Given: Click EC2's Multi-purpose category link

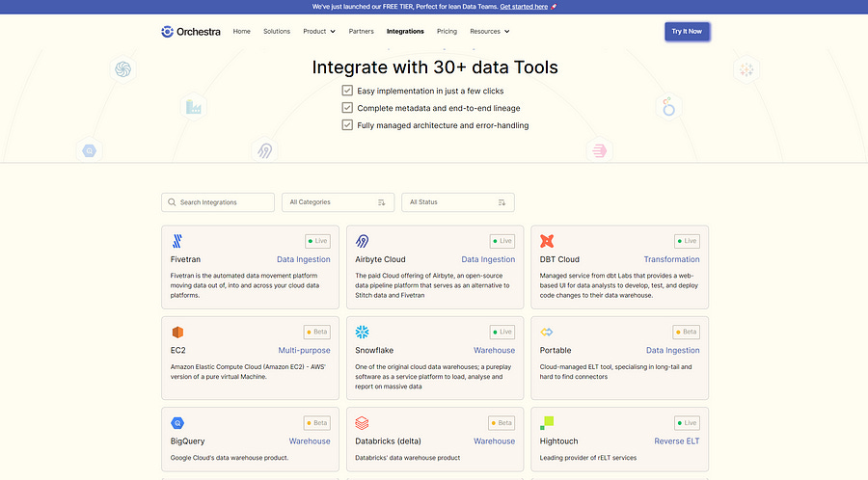Looking at the screenshot, I should coord(304,350).
